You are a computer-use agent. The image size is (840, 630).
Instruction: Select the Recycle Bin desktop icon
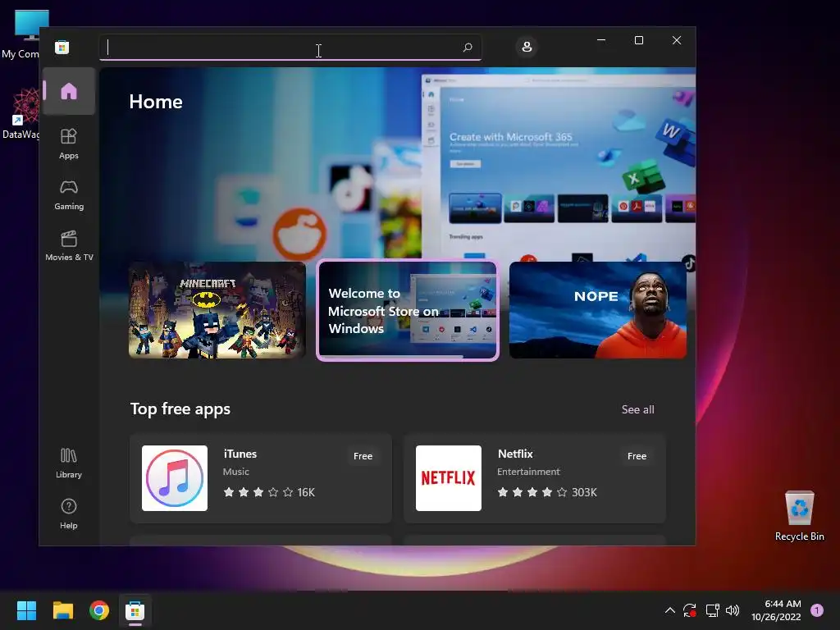799,516
